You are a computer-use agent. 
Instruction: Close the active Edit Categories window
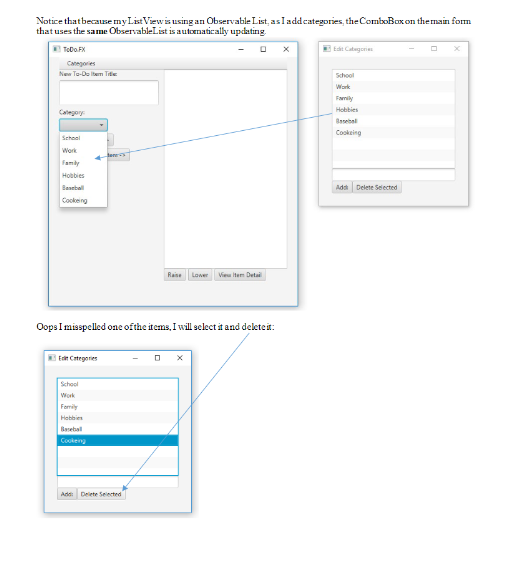pos(180,358)
